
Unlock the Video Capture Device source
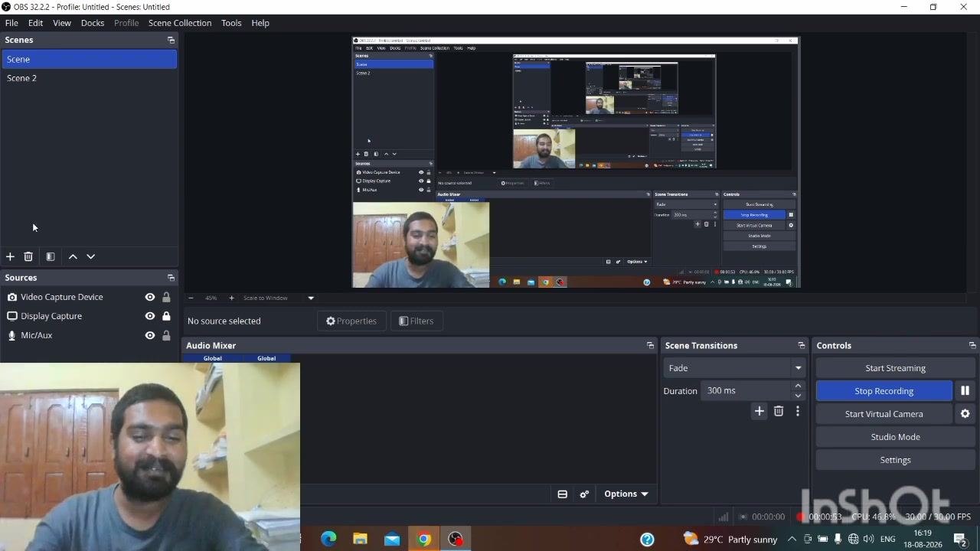166,297
